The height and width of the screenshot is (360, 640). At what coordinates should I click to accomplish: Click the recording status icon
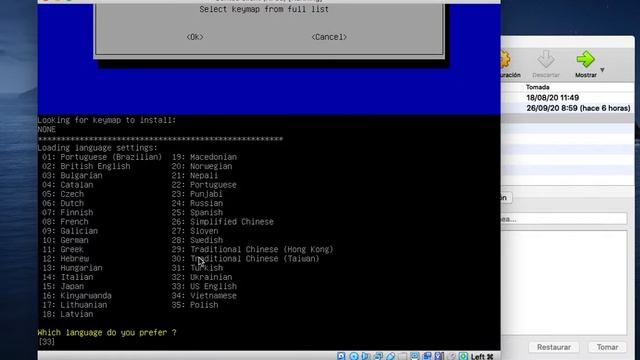427,356
